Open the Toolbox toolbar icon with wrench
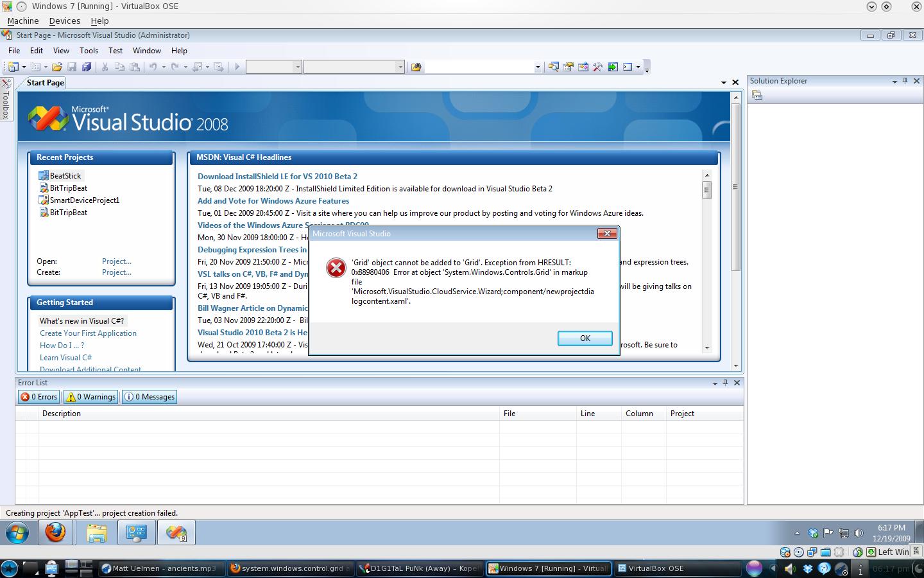The image size is (924, 578). pos(597,67)
